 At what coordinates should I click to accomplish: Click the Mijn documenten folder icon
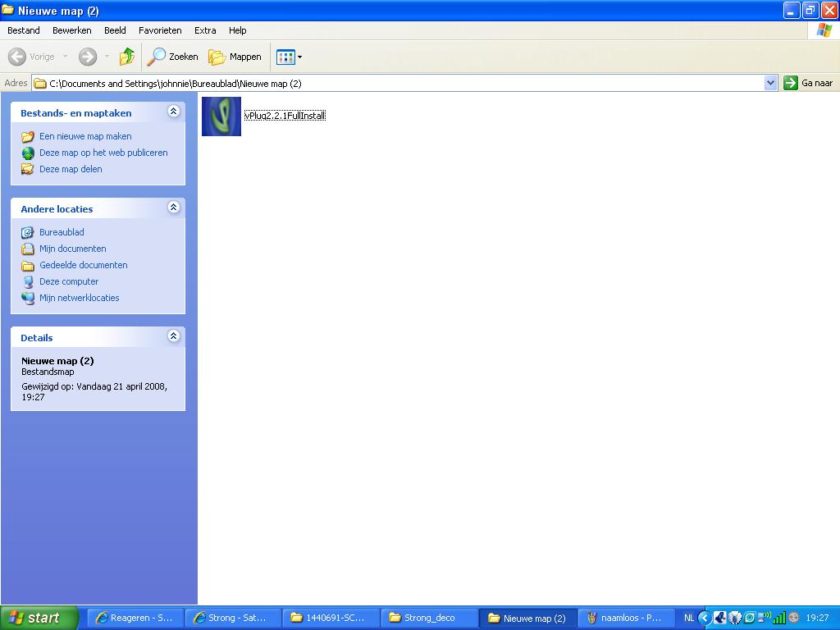point(28,249)
